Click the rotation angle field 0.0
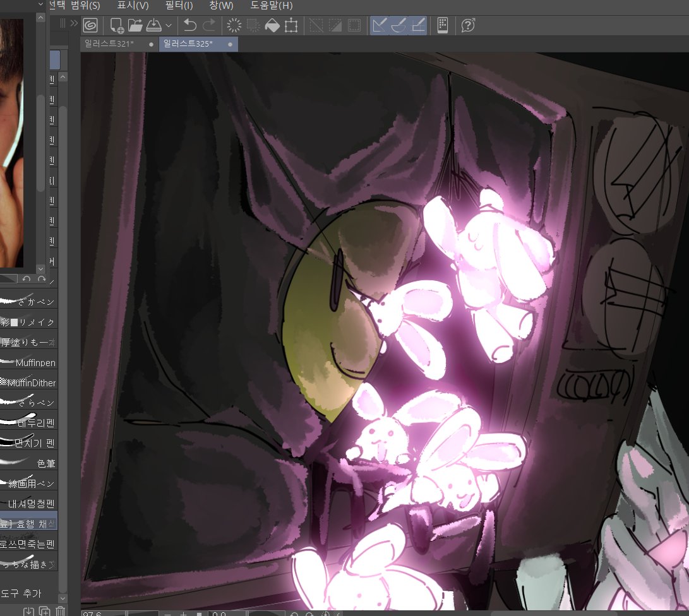This screenshot has height=616, width=689. pyautogui.click(x=226, y=613)
